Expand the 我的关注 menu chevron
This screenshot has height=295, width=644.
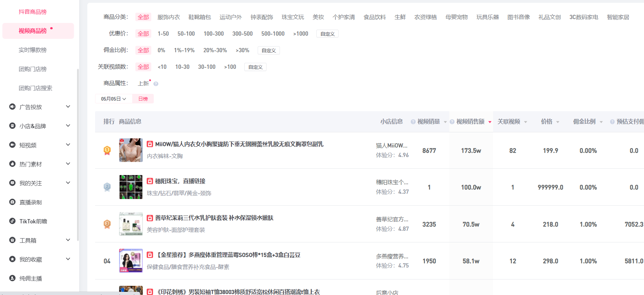[x=68, y=183]
